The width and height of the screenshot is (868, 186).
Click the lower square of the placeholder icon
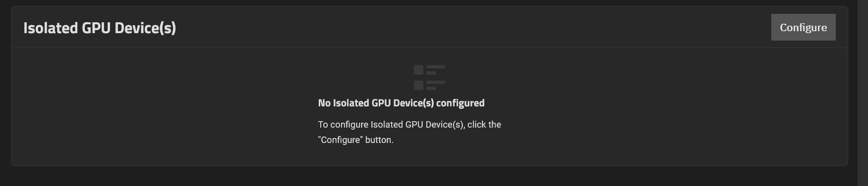(418, 85)
